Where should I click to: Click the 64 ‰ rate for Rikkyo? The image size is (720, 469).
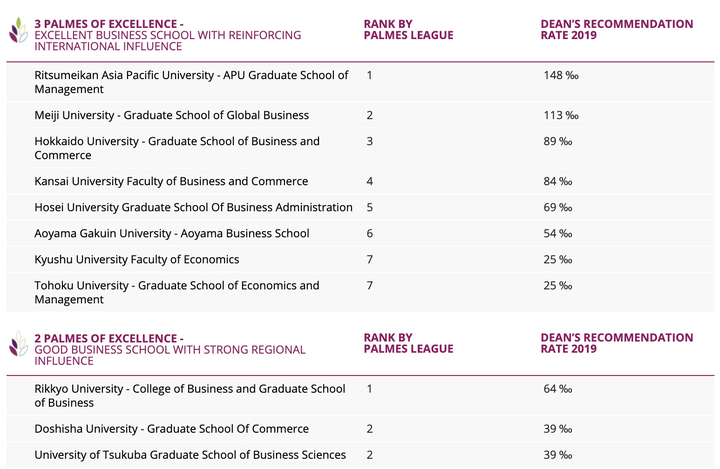click(557, 389)
